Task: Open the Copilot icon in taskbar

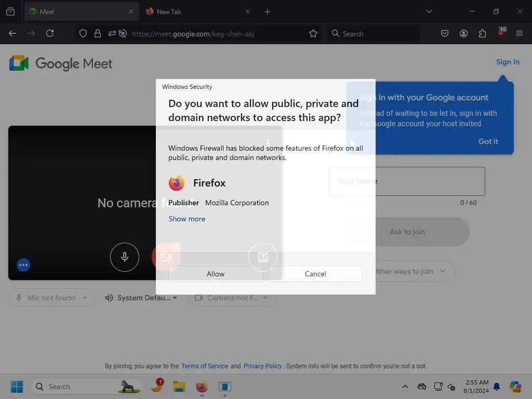Action: coord(515,387)
